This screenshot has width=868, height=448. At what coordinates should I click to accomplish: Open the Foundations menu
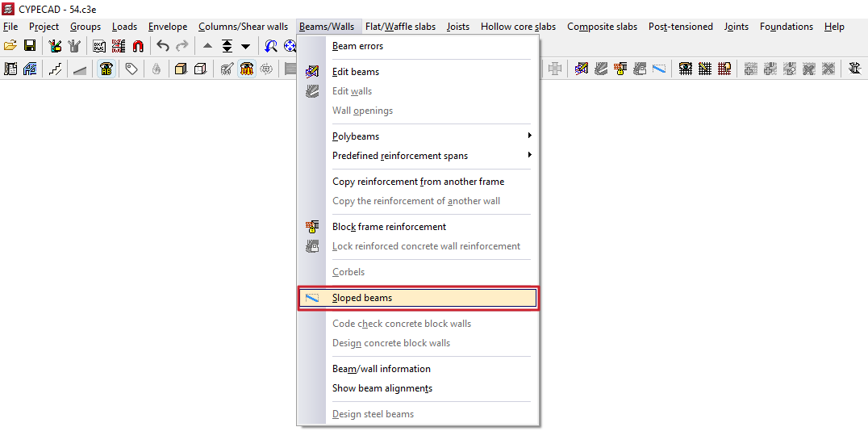pos(787,27)
